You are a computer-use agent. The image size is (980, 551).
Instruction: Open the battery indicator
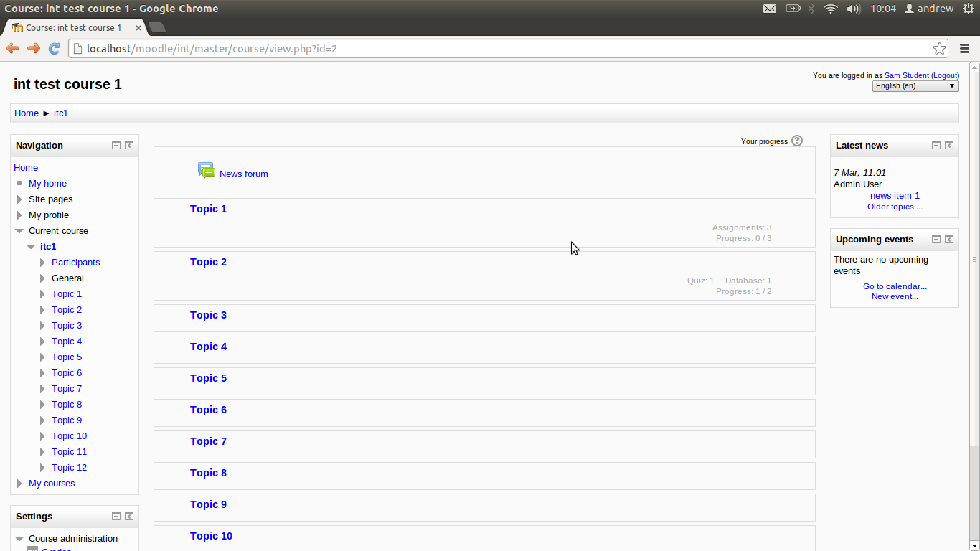[x=793, y=9]
